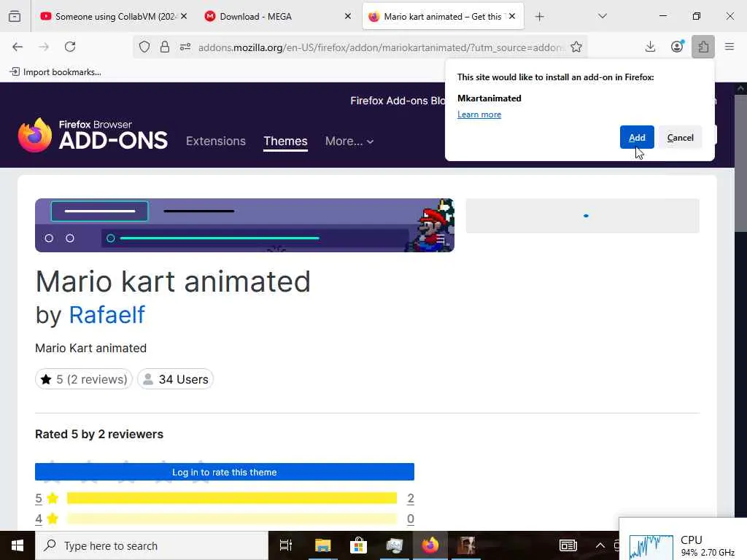Reload the page with the refresh icon
This screenshot has width=747, height=560.
click(70, 47)
